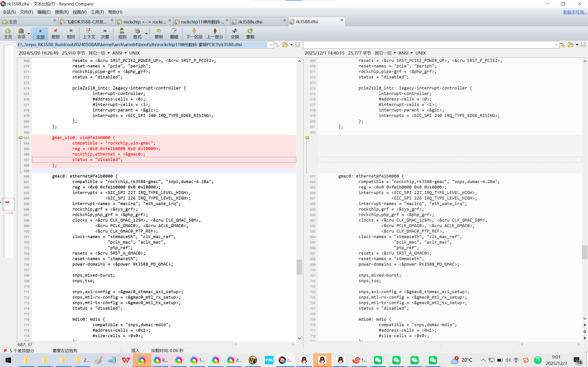This screenshot has width=588, height=367.
Task: Expand the Format (格式) dropdown arrow
Action: coord(147,33)
